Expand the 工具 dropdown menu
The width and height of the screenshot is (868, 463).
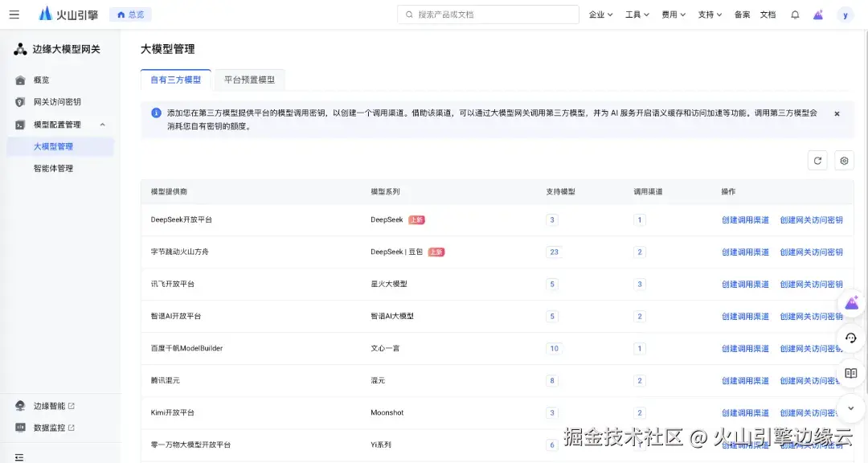click(x=637, y=14)
